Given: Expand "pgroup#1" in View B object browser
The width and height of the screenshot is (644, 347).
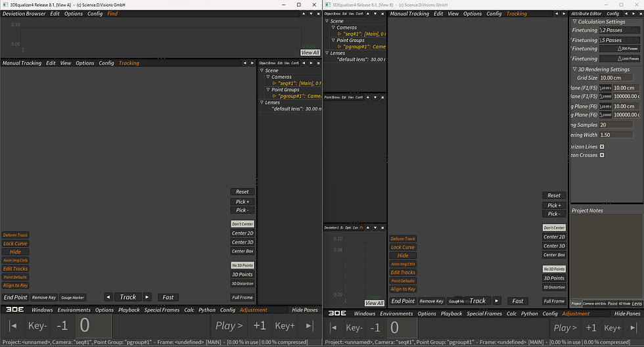Looking at the screenshot, I should coord(340,47).
